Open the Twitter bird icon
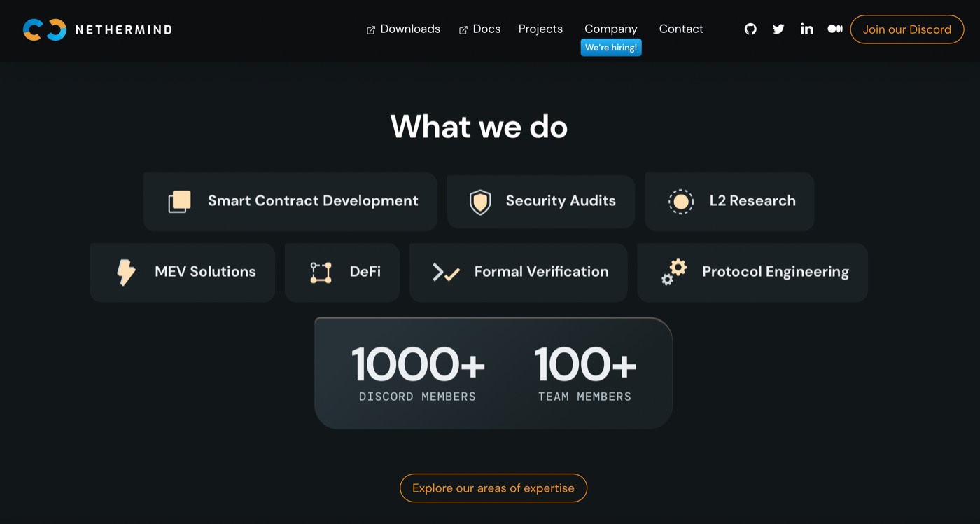This screenshot has height=524, width=980. [778, 29]
